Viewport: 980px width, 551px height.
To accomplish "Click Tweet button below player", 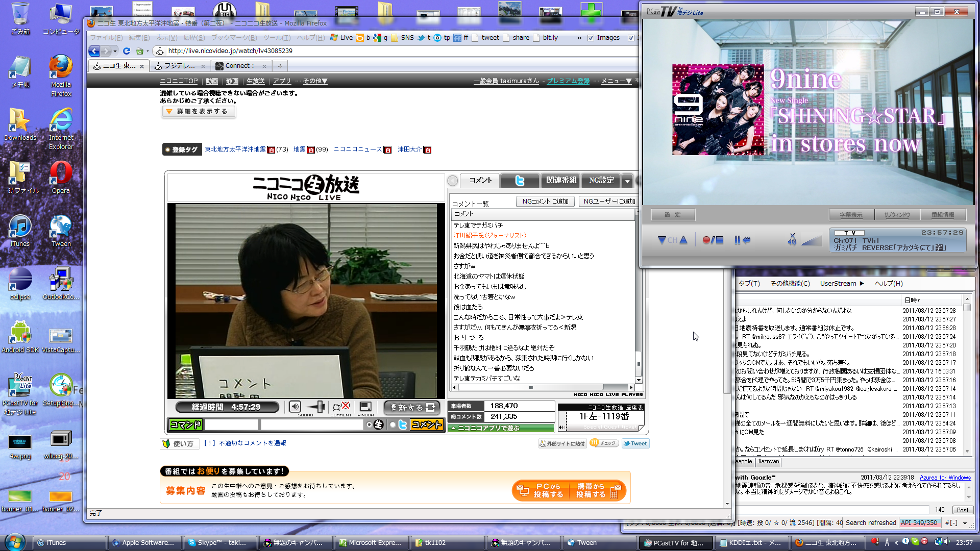I will tap(635, 443).
